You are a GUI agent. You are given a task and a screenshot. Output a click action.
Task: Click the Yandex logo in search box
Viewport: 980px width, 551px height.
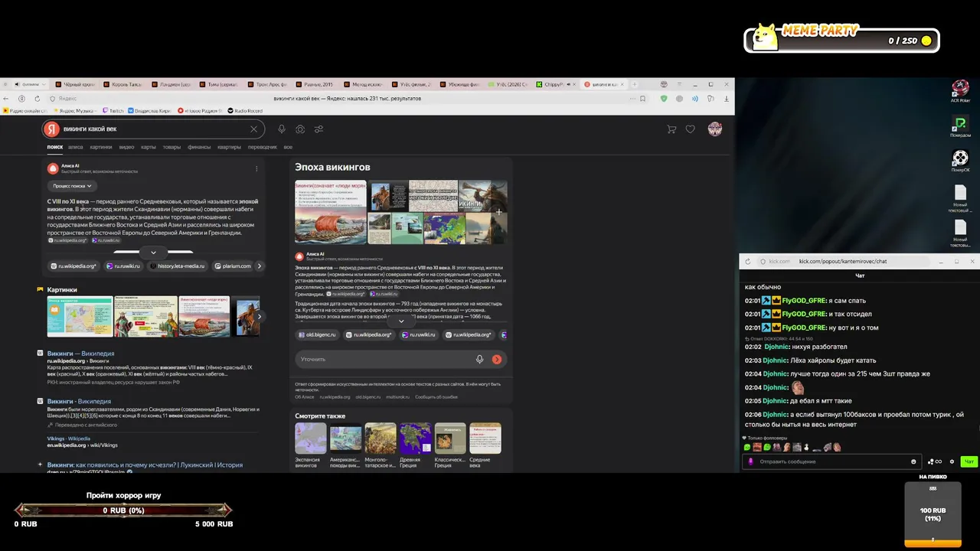51,129
